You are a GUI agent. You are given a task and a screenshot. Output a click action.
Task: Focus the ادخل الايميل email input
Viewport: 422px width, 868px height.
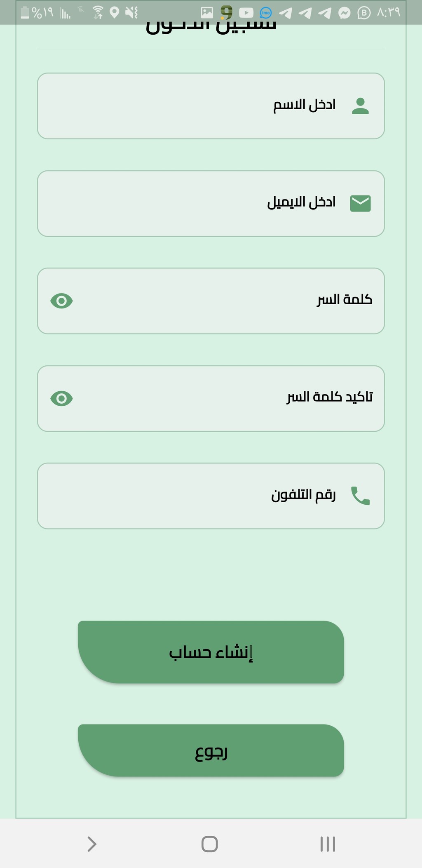(211, 204)
